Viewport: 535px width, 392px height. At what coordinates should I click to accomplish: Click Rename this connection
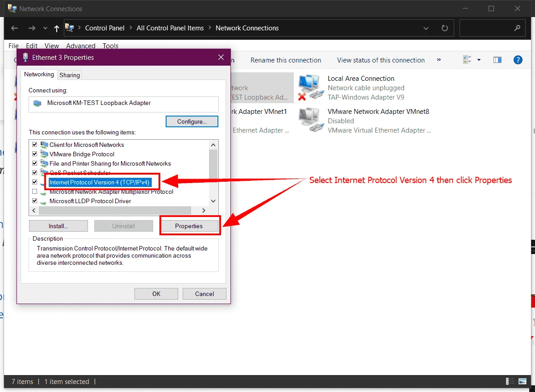click(x=285, y=60)
